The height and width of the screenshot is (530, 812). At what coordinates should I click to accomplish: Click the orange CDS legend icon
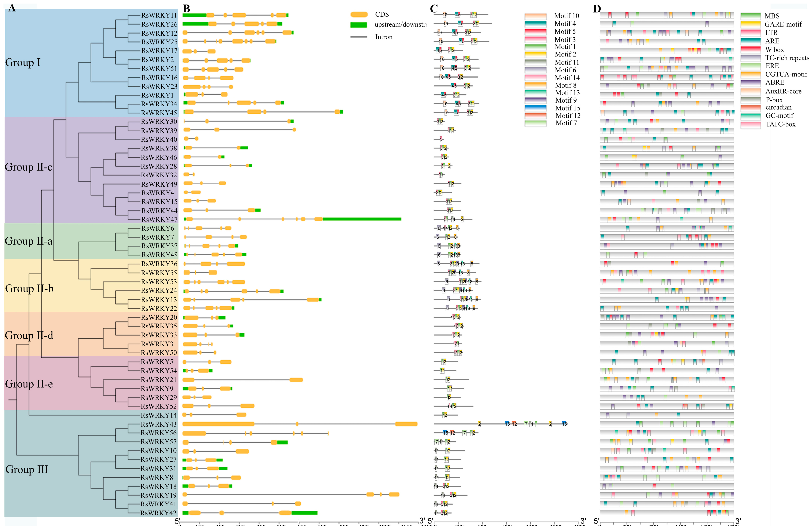[359, 14]
